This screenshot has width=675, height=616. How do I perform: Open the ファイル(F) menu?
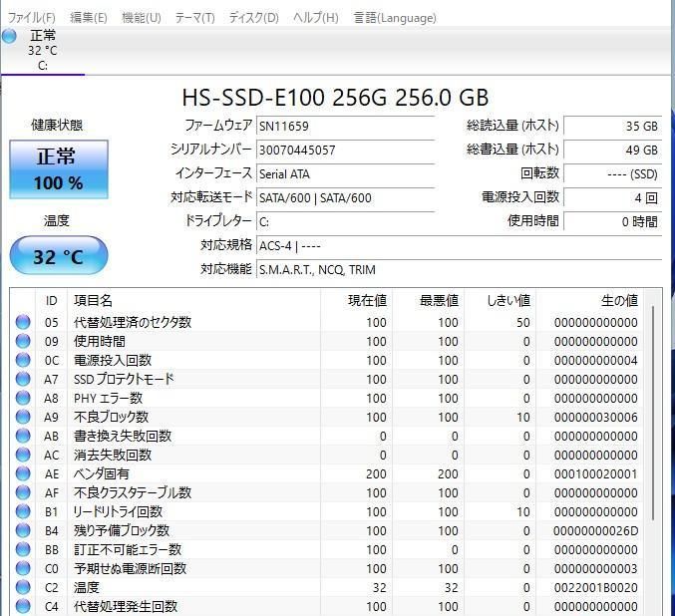[32, 18]
